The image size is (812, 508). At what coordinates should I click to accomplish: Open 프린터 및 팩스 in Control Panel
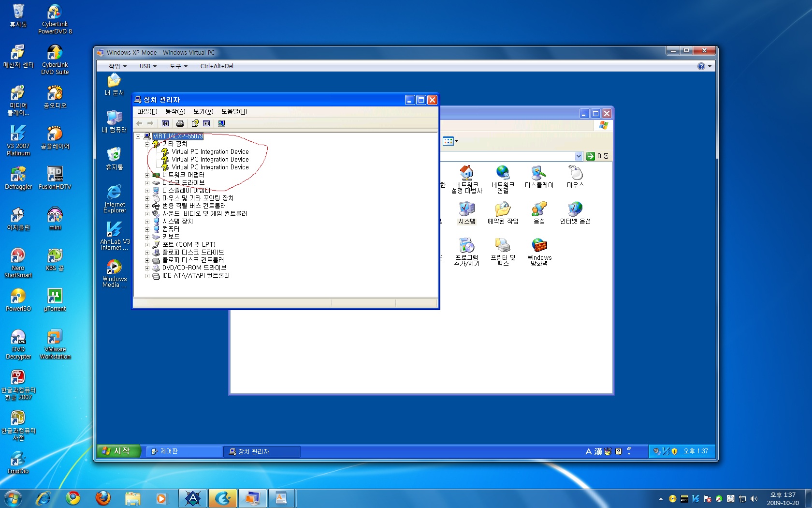pos(503,252)
